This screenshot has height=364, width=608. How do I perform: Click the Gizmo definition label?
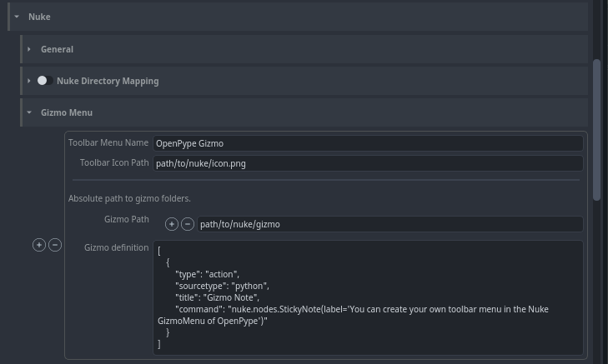click(x=117, y=247)
